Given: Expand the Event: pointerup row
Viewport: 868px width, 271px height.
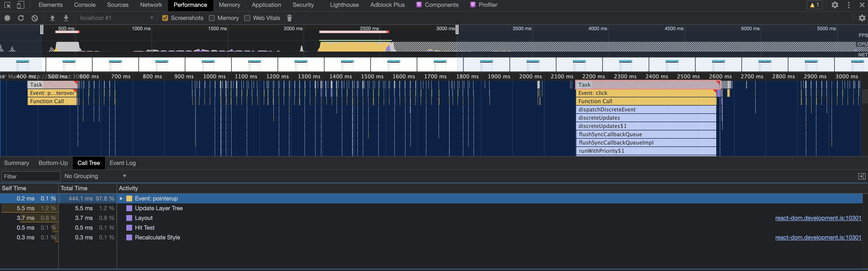Looking at the screenshot, I should tap(121, 199).
